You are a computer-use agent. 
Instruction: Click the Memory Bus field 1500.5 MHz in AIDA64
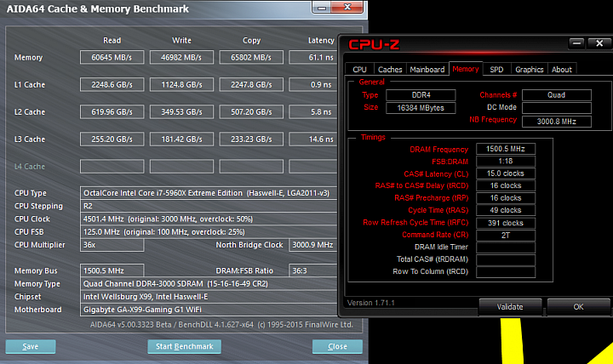[112, 270]
